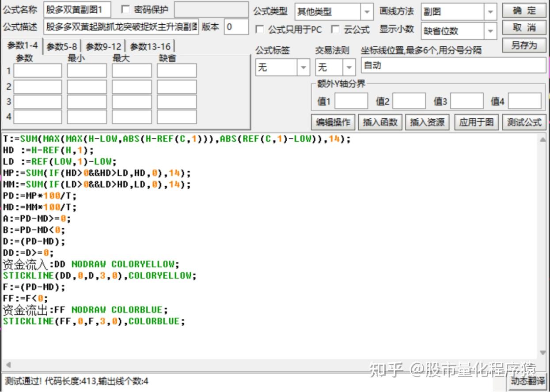The image size is (550, 392).
Task: Click row 2 parameter name field
Action: coord(38,87)
